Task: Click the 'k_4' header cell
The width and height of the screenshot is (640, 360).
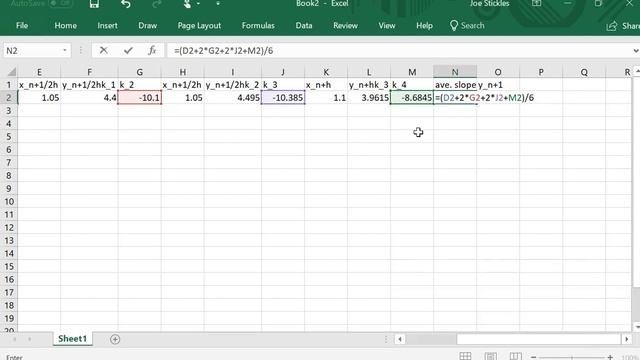Action: (x=412, y=84)
